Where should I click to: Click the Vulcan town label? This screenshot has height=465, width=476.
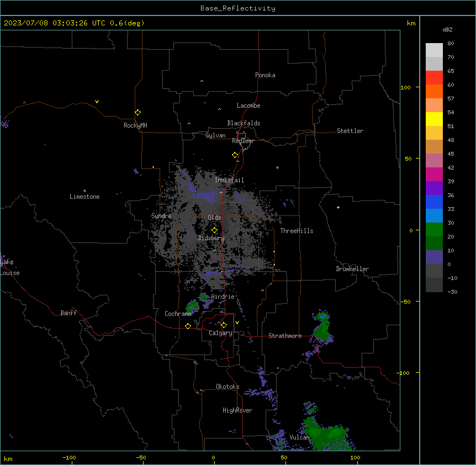(x=299, y=437)
